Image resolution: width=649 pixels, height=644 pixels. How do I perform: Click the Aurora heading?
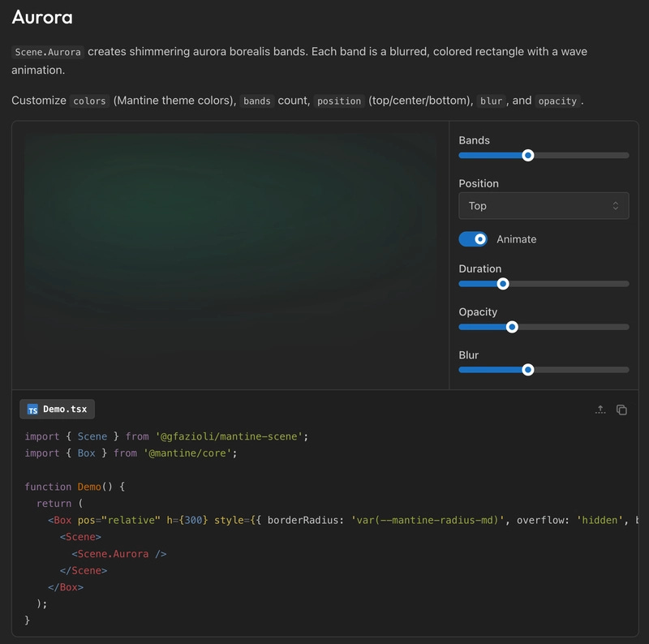pyautogui.click(x=42, y=17)
